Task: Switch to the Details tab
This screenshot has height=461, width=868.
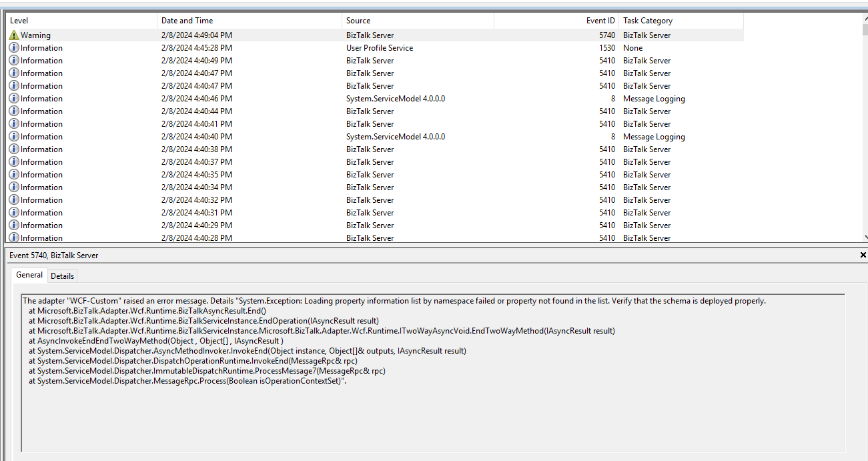Action: (x=63, y=276)
